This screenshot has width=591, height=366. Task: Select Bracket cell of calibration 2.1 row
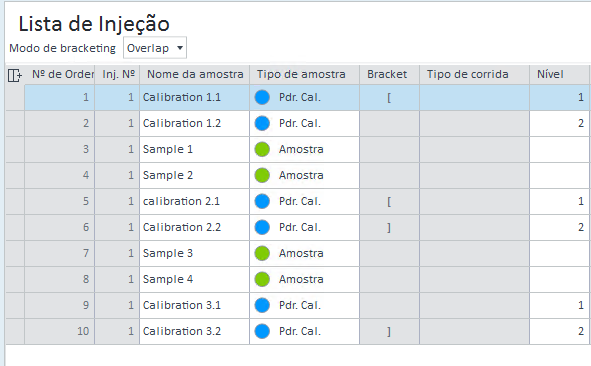(390, 202)
